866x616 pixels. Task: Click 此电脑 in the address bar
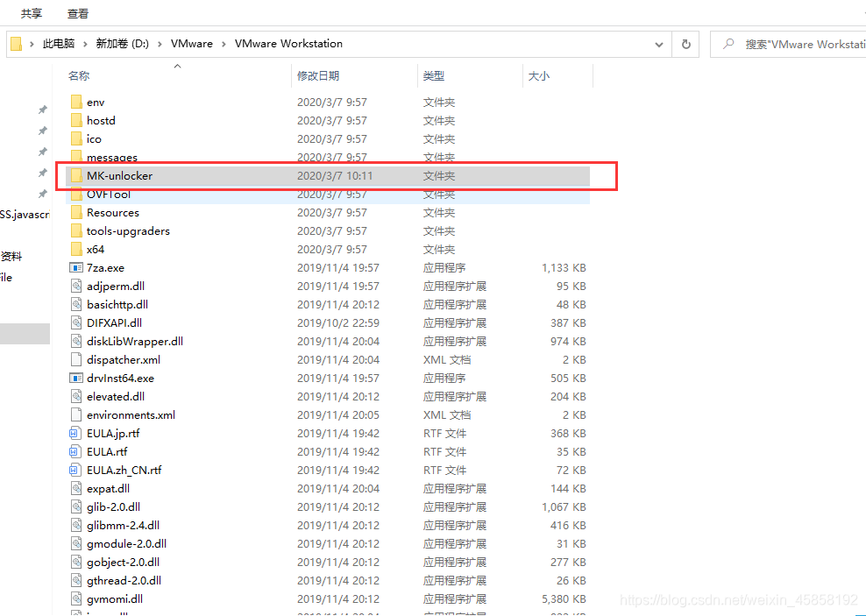(x=59, y=44)
